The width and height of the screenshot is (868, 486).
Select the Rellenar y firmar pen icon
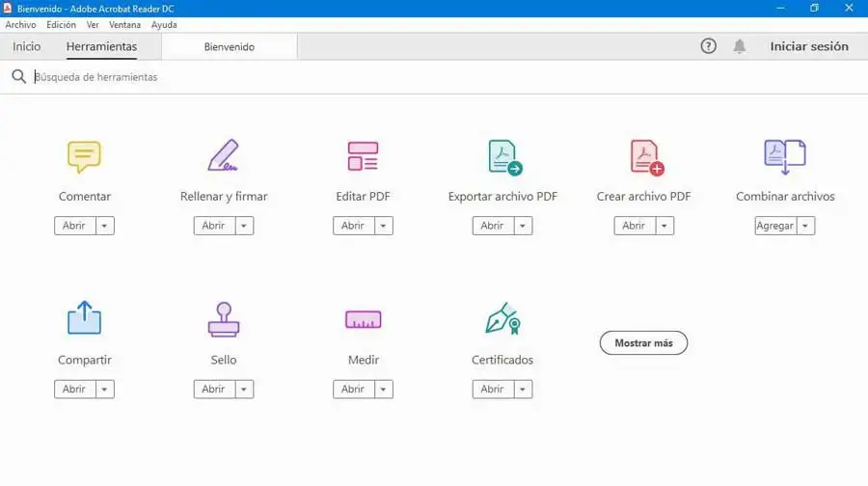click(223, 155)
